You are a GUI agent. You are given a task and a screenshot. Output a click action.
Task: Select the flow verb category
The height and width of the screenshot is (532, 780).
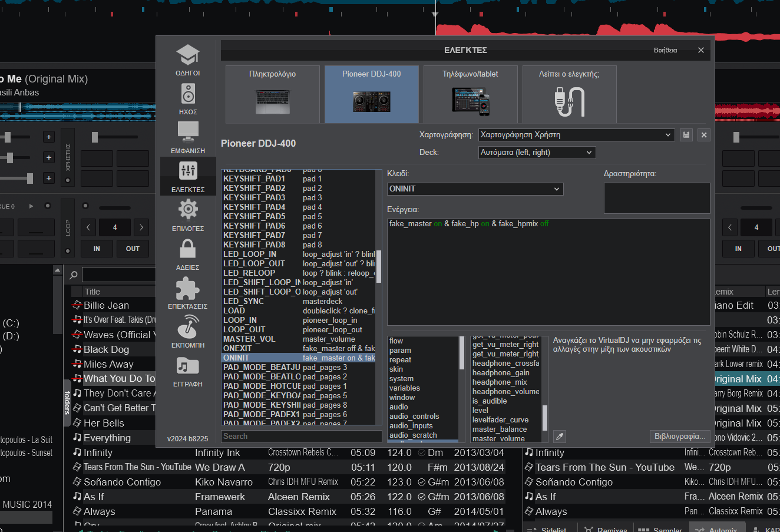tap(424, 341)
